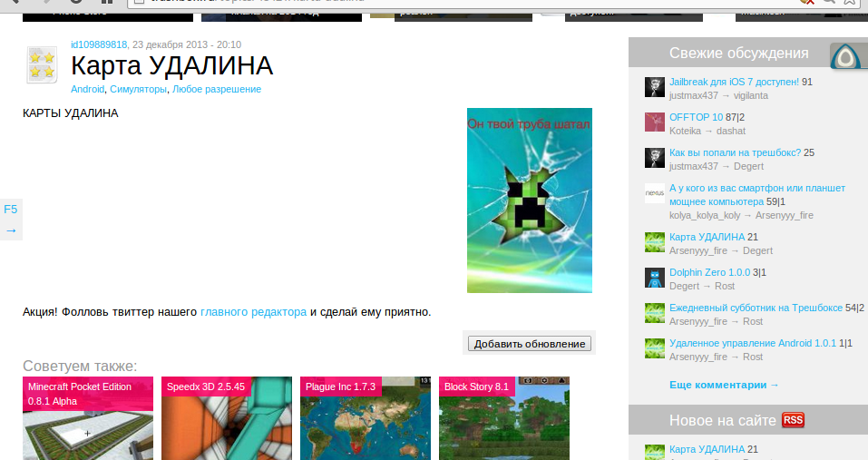Click the date 23 декабря 2013 - 20:10
The height and width of the screenshot is (460, 868).
[x=187, y=44]
